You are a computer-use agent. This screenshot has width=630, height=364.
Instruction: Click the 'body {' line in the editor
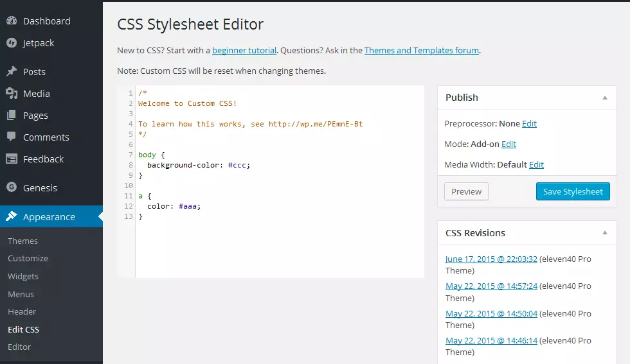click(152, 155)
